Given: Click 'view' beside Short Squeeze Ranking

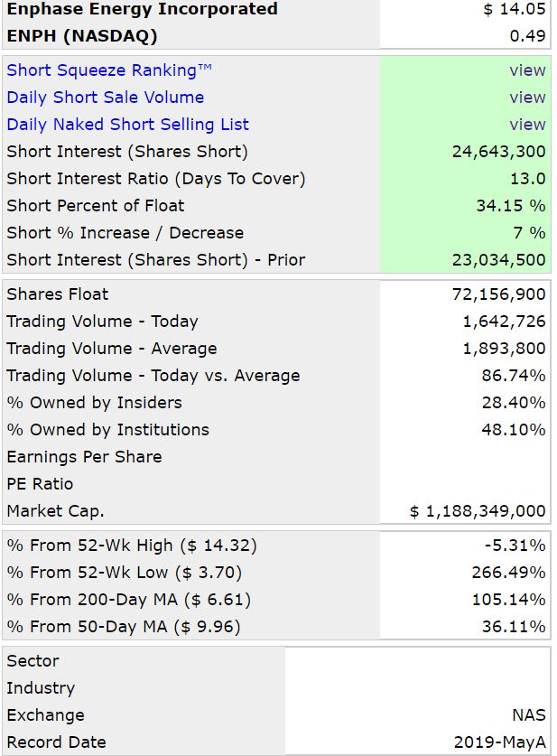Looking at the screenshot, I should pyautogui.click(x=527, y=70).
